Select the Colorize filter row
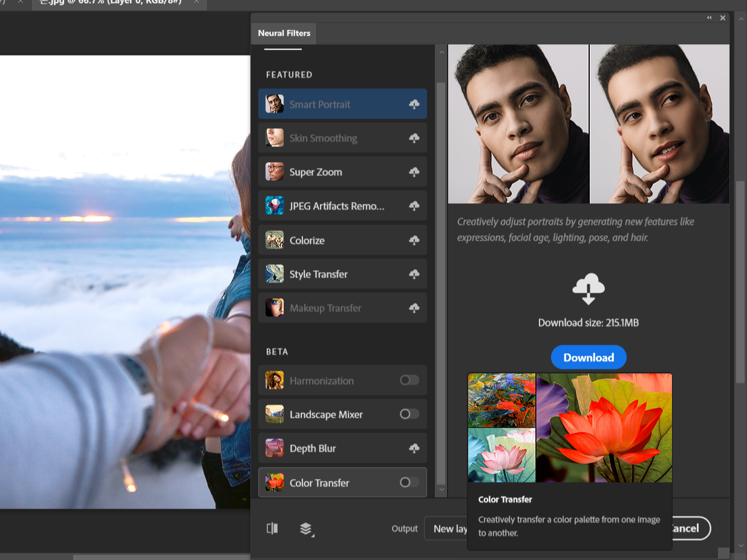This screenshot has width=747, height=560. point(342,240)
